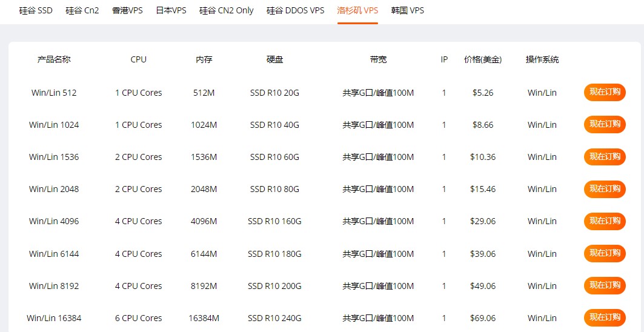This screenshot has height=332, width=644.
Task: Select the Win/Lin 1536 product name
Action: coord(54,157)
